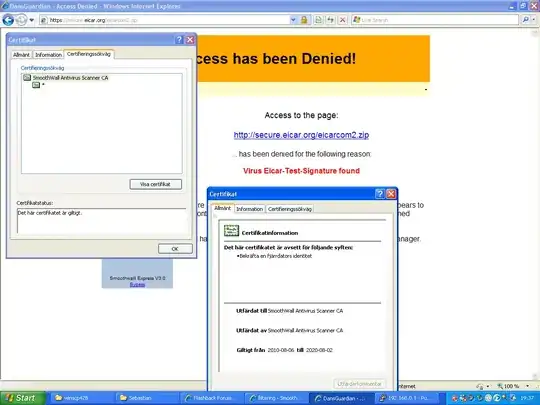
Task: Click Utfärdat till SmoothWall Antivirus Scanner CA text
Action: pyautogui.click(x=289, y=311)
